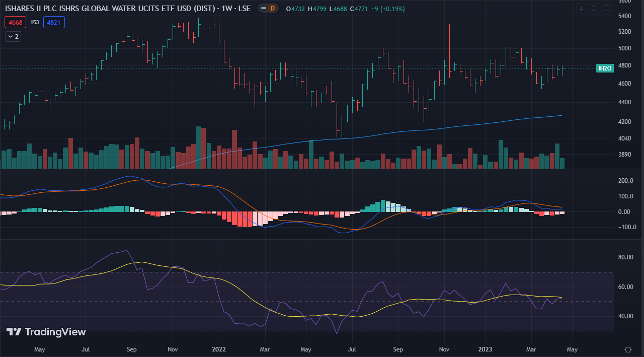Open chart settings gear at bottom right
Screen dimensions: 644x357
click(x=628, y=349)
